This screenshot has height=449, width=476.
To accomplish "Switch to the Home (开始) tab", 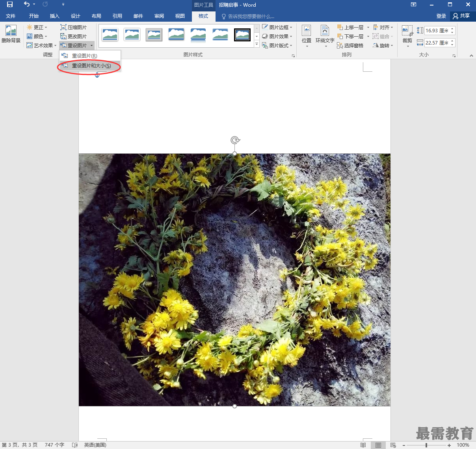I will [x=34, y=16].
